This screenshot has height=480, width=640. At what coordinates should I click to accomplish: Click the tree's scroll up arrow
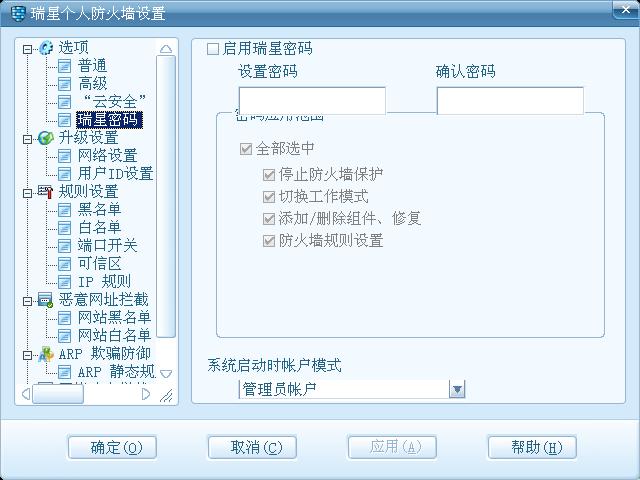[x=166, y=49]
